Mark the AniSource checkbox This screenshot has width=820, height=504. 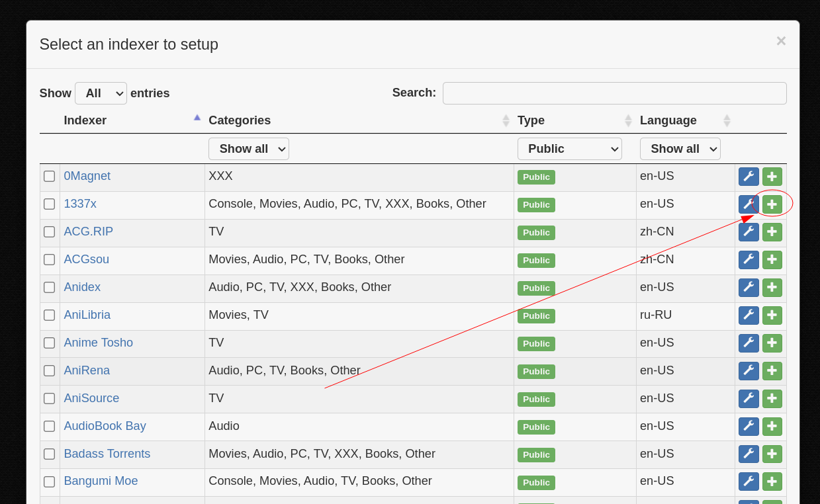[x=50, y=398]
